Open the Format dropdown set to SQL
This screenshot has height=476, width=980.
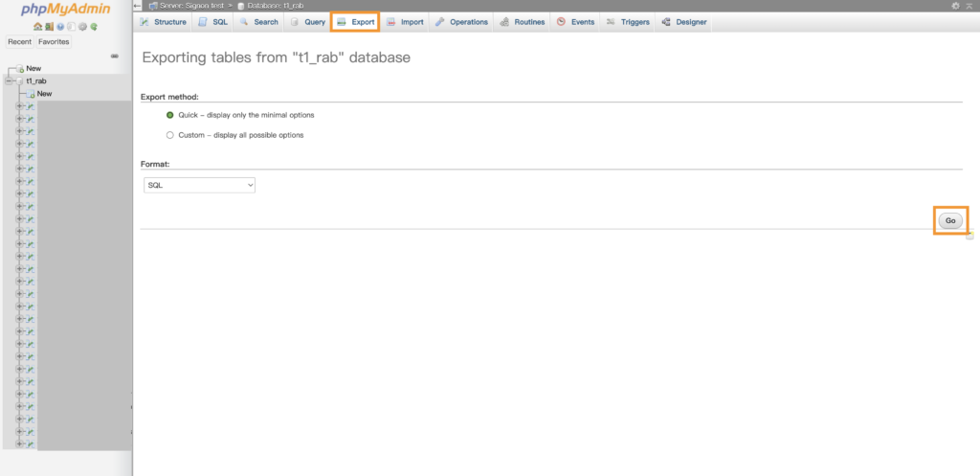(x=199, y=185)
